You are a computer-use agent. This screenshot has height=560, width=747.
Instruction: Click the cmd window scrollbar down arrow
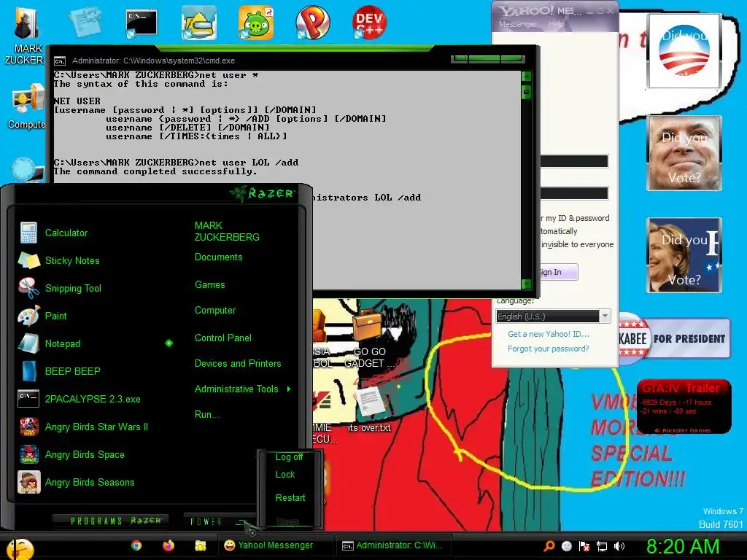click(527, 284)
